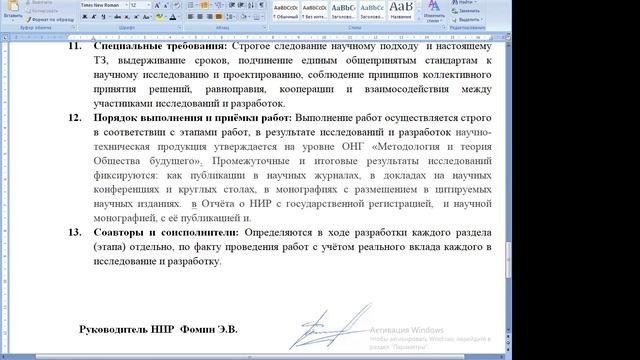Open the highlight color dropdown arrow
The image size is (640, 360).
coord(165,17)
